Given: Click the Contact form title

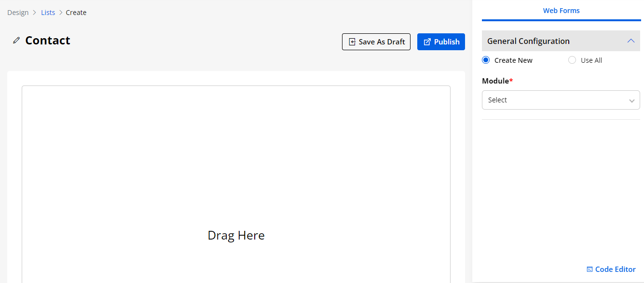Looking at the screenshot, I should point(48,41).
